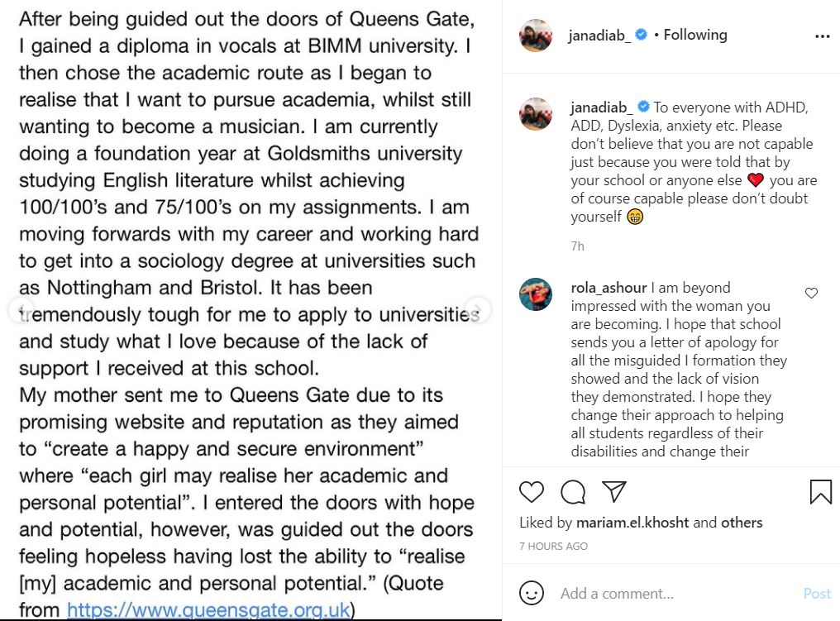Open janadiab_ username in post header
This screenshot has height=621, width=840.
(x=600, y=36)
